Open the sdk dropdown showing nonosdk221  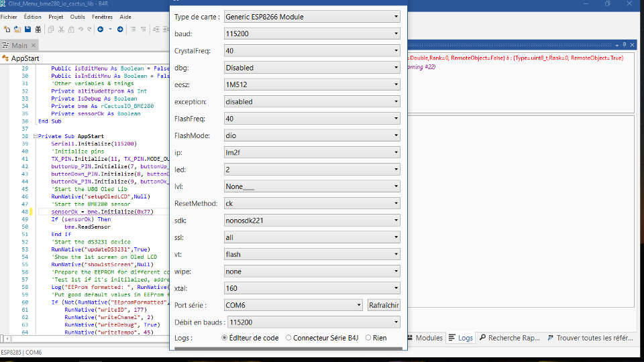312,221
